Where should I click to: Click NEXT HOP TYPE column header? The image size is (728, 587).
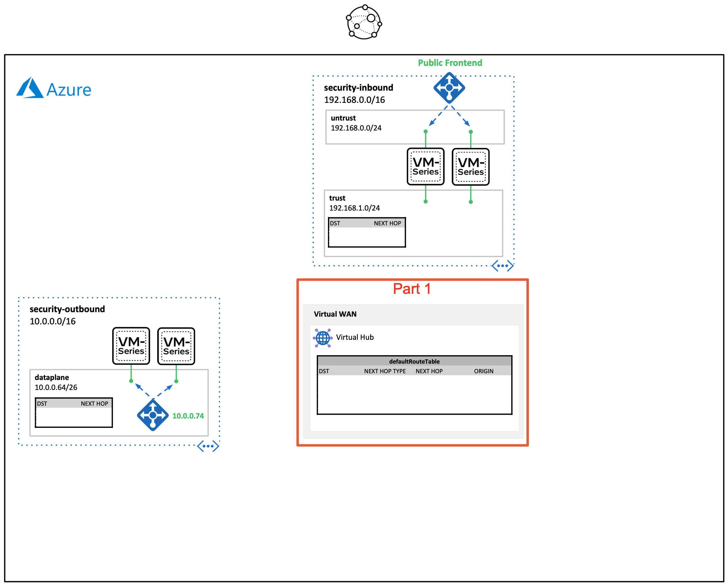click(x=385, y=371)
